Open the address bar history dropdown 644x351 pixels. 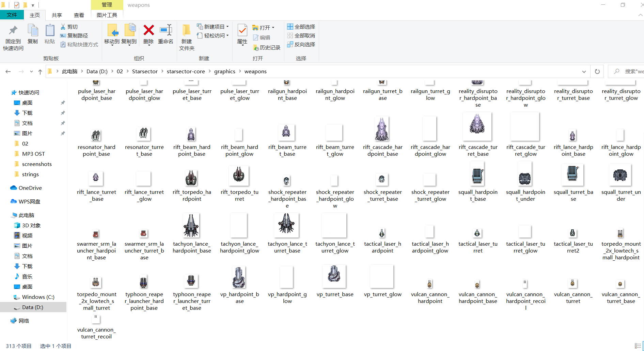tap(584, 71)
